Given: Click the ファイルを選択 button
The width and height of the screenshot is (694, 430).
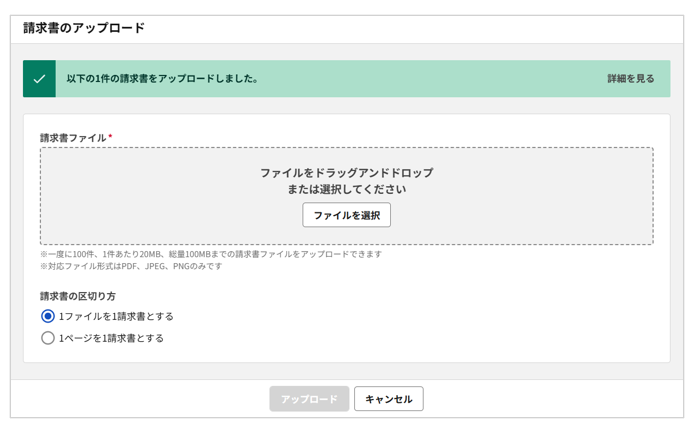Looking at the screenshot, I should (347, 215).
